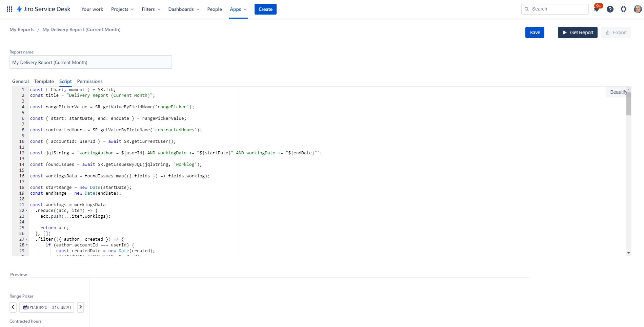The image size is (644, 327).
Task: Expand the Projects dropdown menu
Action: pos(122,9)
